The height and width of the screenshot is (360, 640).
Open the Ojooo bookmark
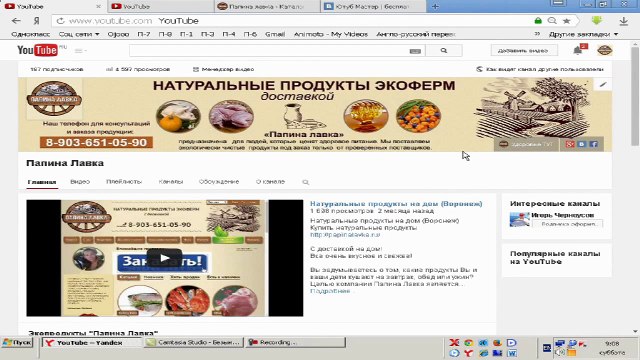[x=118, y=34]
